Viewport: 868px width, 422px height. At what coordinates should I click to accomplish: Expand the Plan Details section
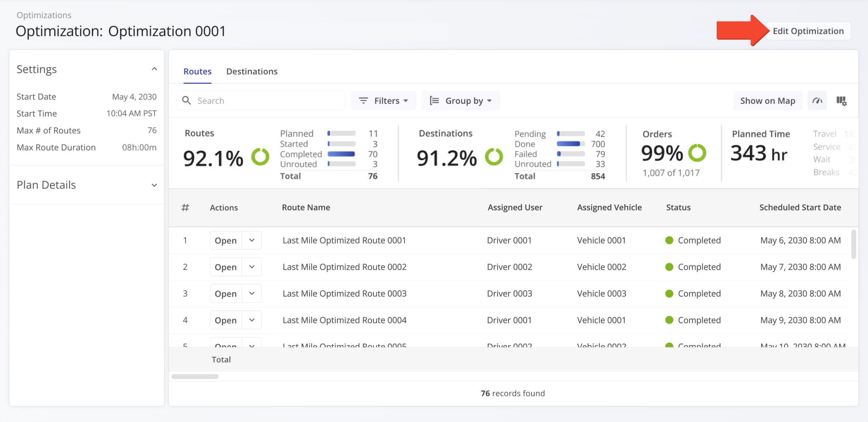click(x=154, y=185)
